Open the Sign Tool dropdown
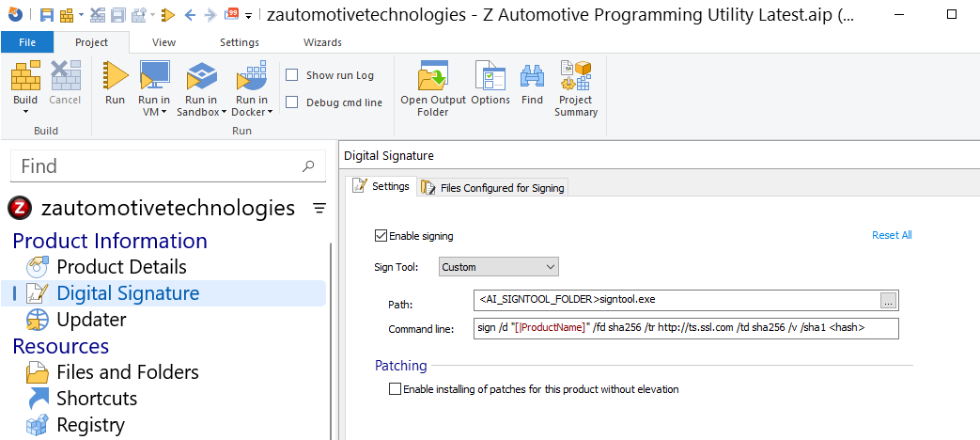Screen dimensions: 980x440 point(499,267)
